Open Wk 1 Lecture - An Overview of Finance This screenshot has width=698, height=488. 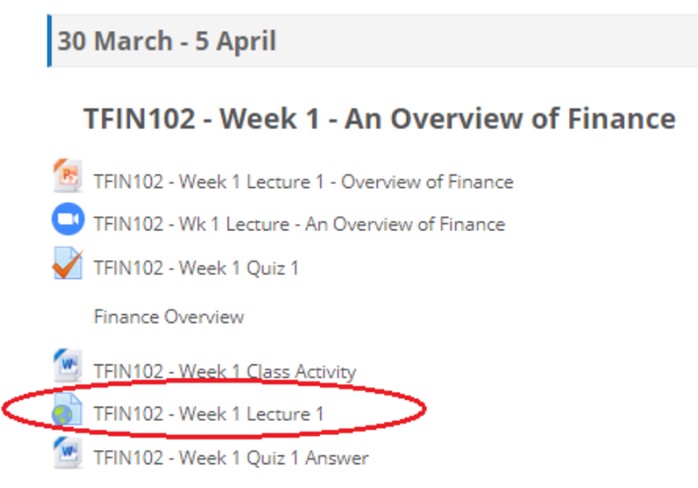click(x=299, y=224)
